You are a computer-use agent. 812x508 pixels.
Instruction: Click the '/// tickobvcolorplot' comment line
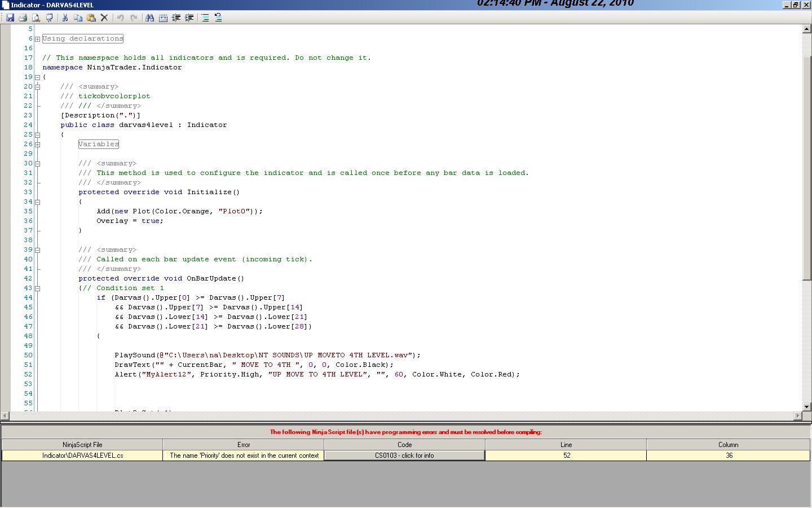tap(105, 96)
